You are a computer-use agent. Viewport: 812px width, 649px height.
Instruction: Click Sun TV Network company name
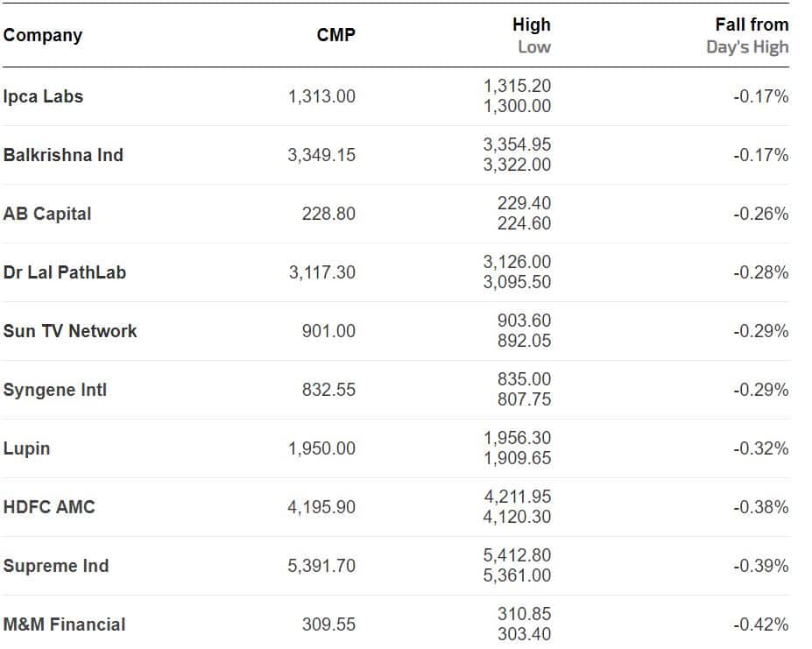click(70, 331)
